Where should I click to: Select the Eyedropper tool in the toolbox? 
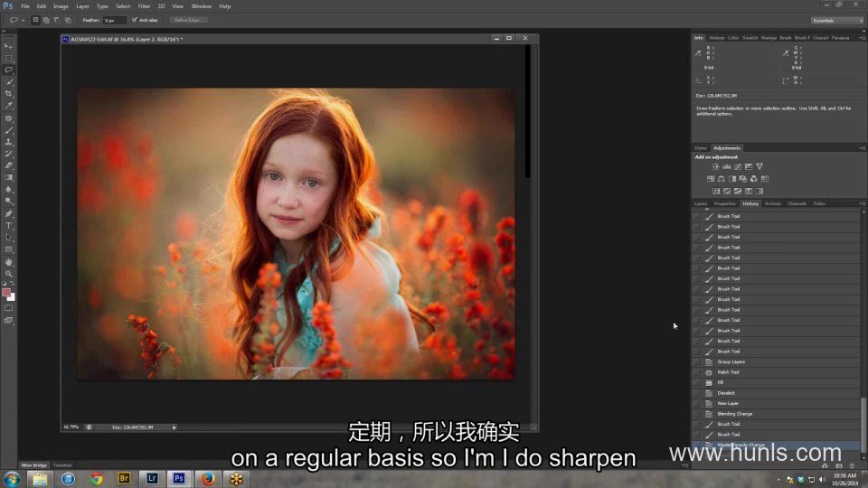tap(8, 105)
